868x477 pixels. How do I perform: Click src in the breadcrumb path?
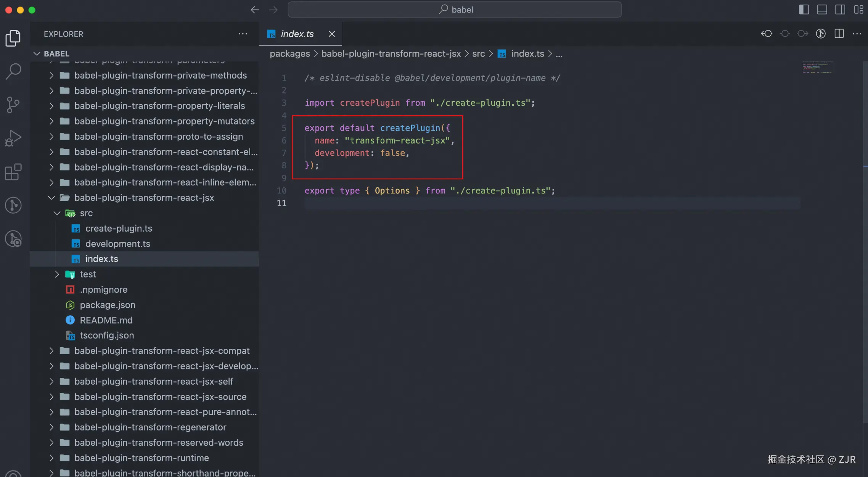[478, 54]
